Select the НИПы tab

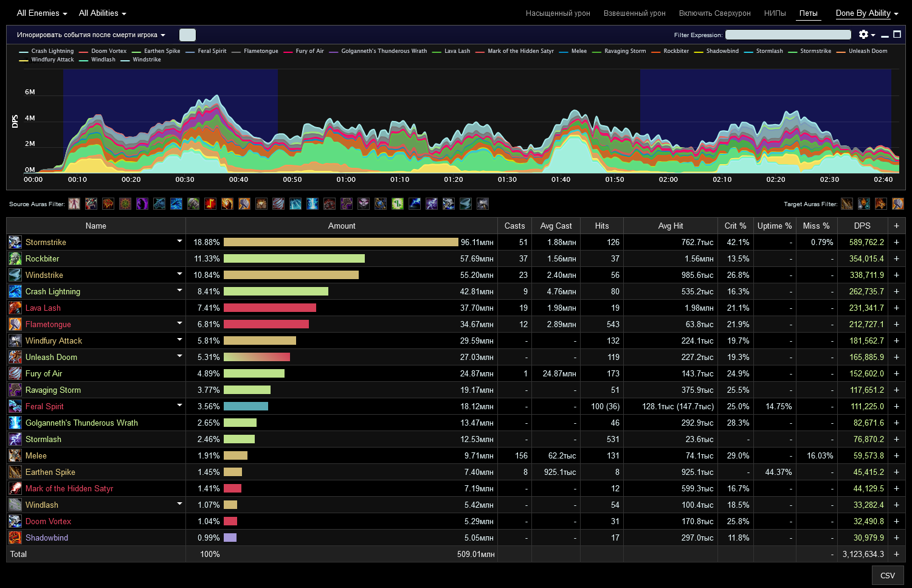coord(775,13)
